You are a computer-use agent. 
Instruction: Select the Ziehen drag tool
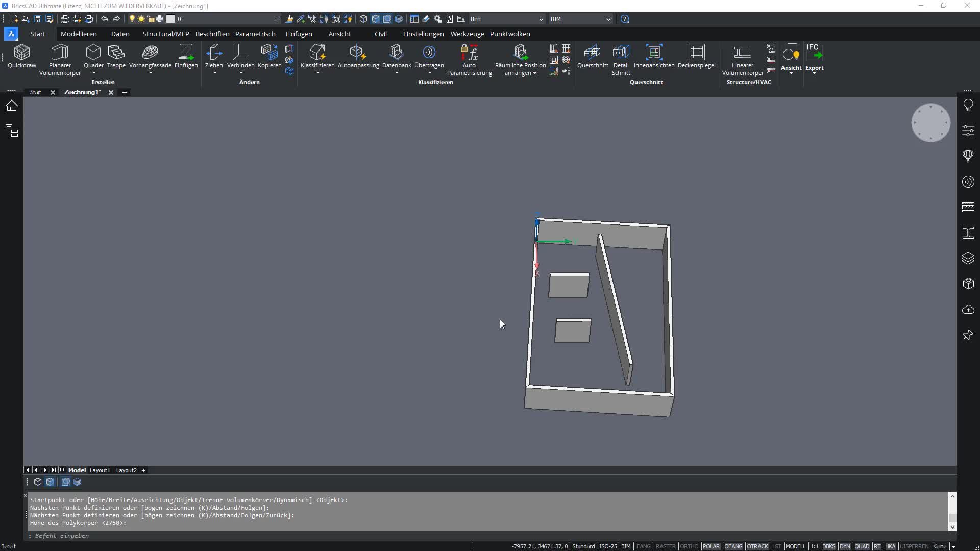[214, 56]
